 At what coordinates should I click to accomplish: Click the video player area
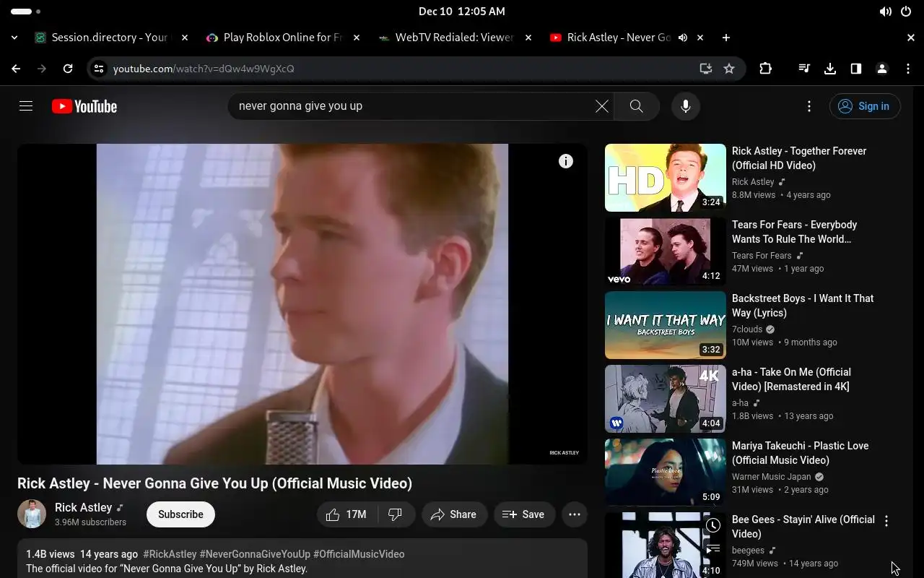tap(302, 304)
